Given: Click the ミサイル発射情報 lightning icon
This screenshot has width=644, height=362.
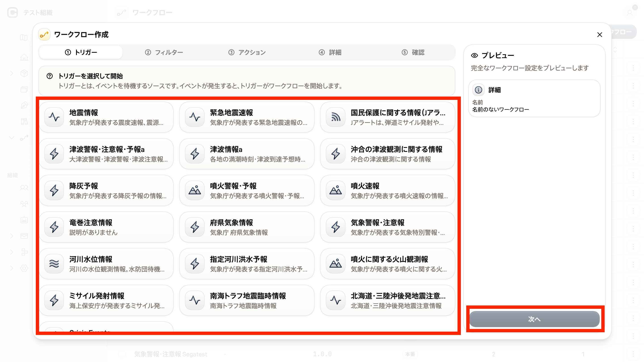Looking at the screenshot, I should (x=54, y=300).
